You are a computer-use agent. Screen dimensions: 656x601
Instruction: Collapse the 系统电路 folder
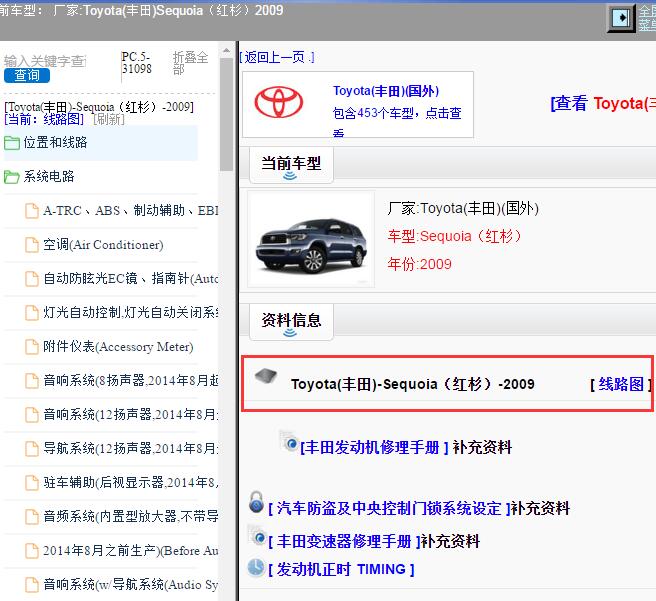point(49,176)
